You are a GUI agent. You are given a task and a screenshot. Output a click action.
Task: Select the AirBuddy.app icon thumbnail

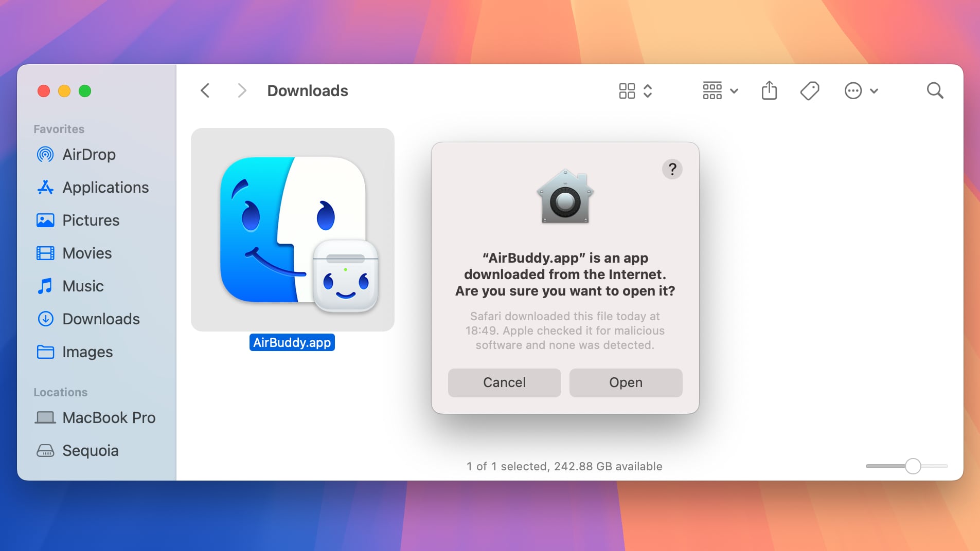pos(292,229)
